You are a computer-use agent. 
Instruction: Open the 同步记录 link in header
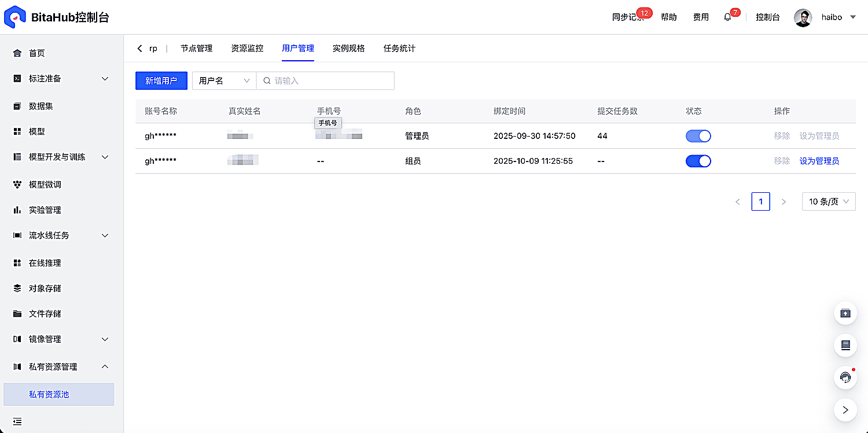click(x=628, y=17)
